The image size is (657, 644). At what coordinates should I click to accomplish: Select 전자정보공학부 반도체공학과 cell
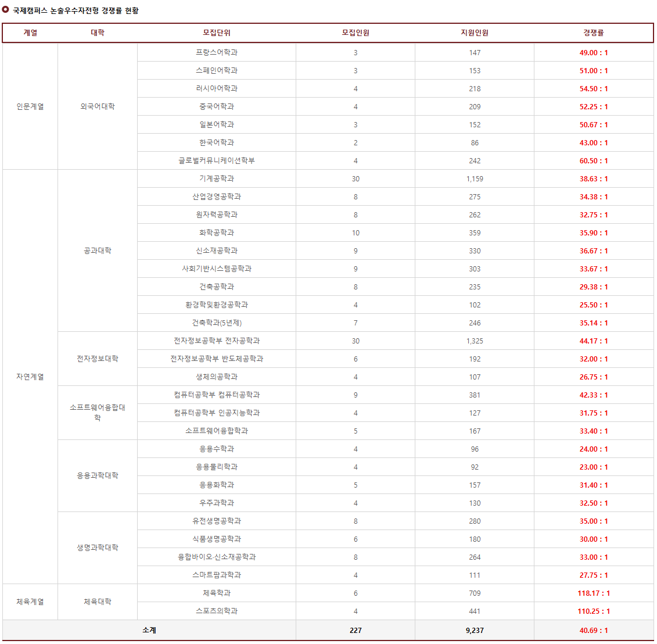pos(217,359)
